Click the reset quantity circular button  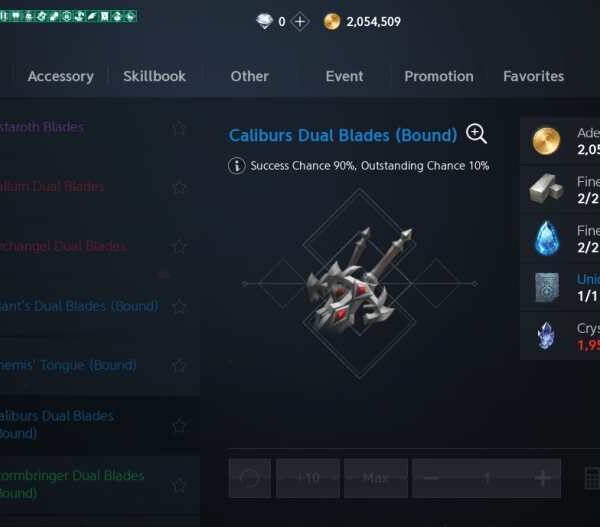tap(249, 478)
